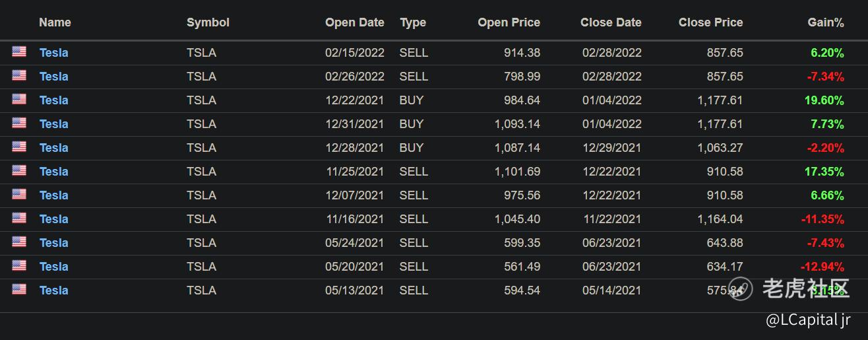Select the flag icon in the 05/13/2021 row
This screenshot has width=868, height=340.
(x=19, y=289)
